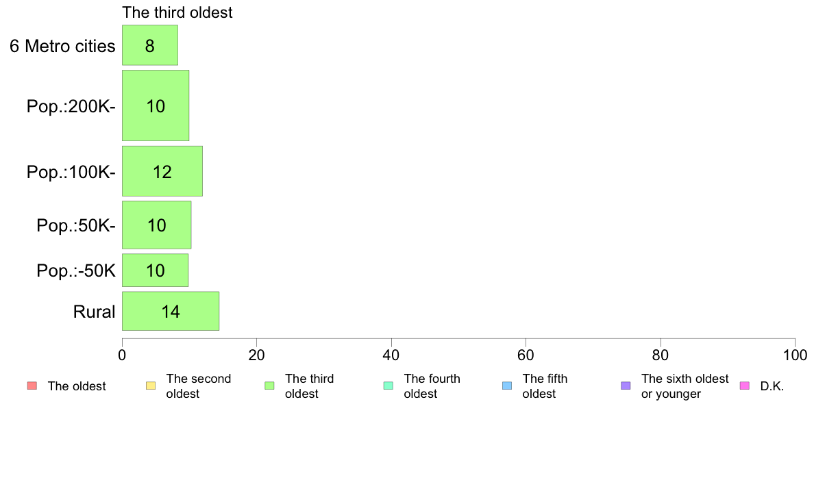
Task: Click 'The third oldest' chart title
Action: tap(177, 12)
